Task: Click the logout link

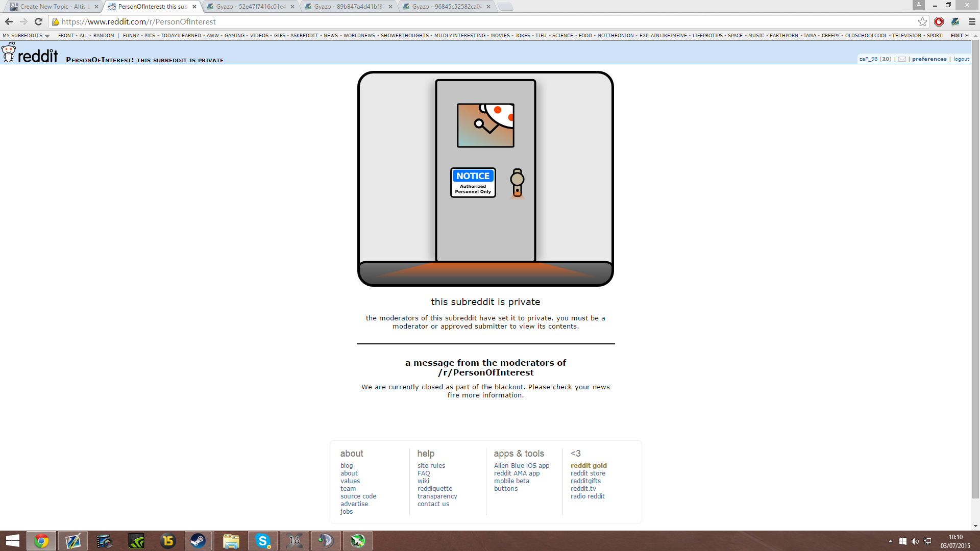Action: pyautogui.click(x=961, y=59)
